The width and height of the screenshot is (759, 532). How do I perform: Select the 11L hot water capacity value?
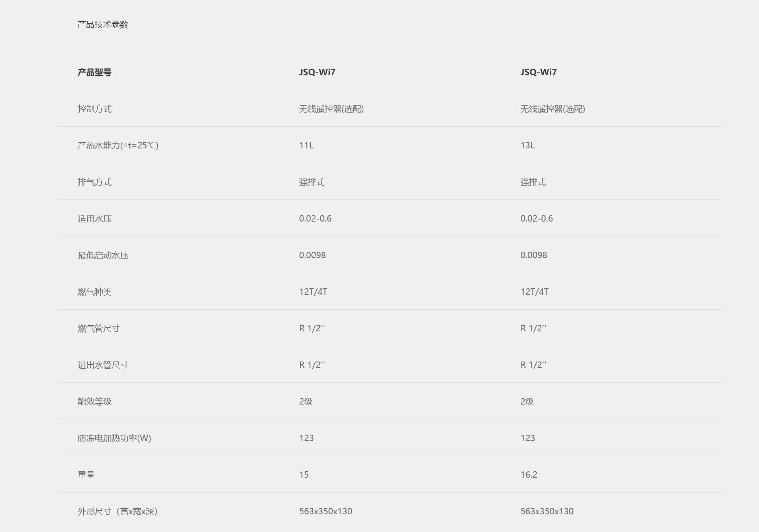click(306, 146)
